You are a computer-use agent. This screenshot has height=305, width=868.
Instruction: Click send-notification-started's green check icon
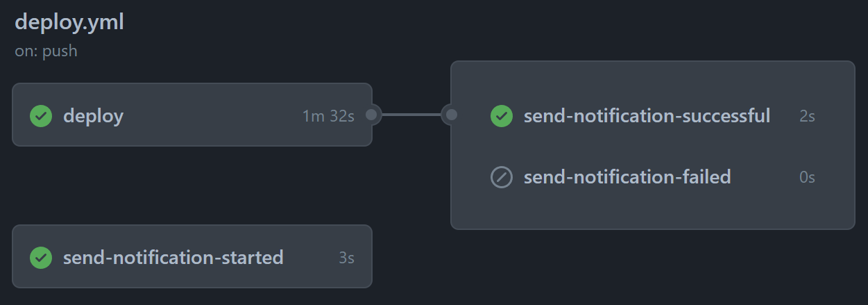41,258
